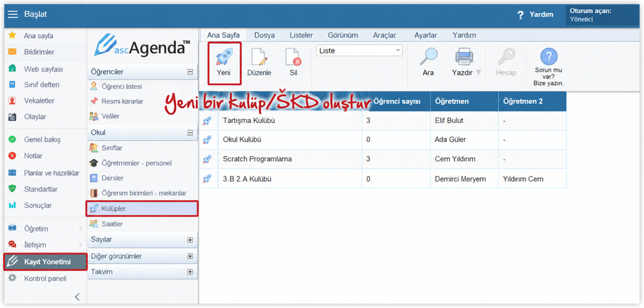Switch to the Dosya tab

click(264, 35)
